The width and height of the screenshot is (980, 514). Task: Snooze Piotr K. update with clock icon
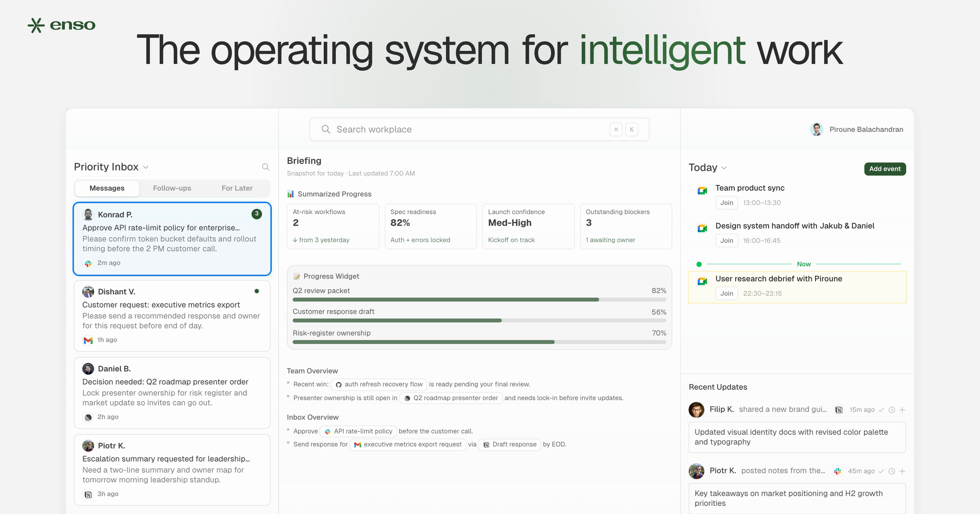(892, 471)
